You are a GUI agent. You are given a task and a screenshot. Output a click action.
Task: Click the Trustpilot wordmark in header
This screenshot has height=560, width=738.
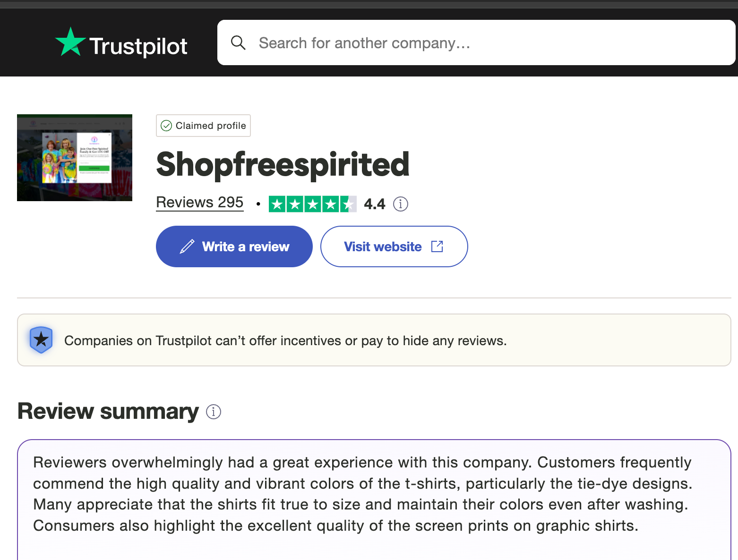(x=138, y=46)
